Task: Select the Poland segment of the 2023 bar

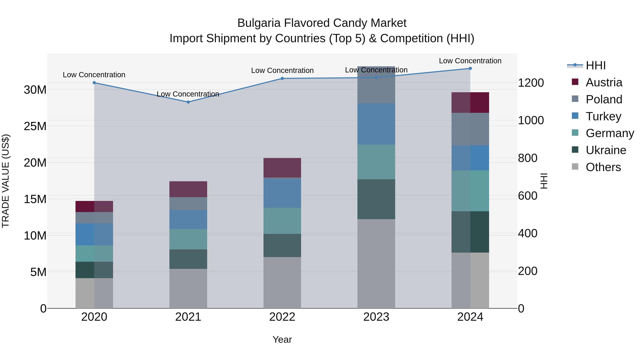Action: point(376,85)
